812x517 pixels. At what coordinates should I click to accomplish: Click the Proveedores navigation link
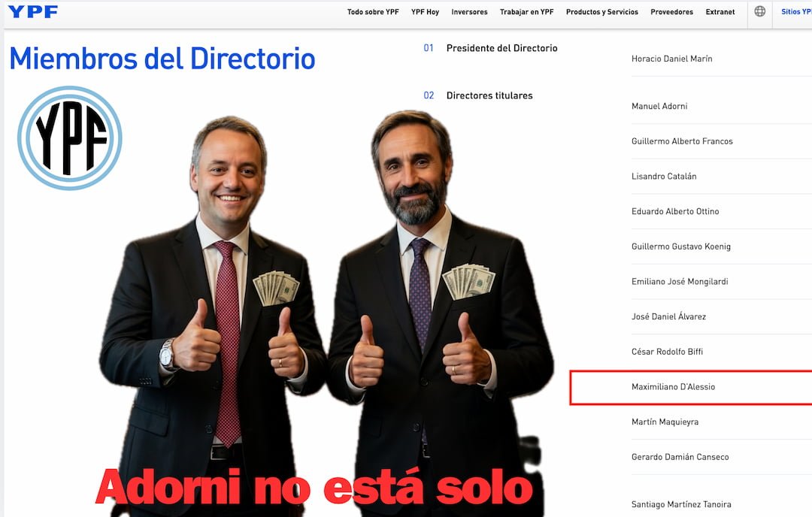pyautogui.click(x=671, y=12)
